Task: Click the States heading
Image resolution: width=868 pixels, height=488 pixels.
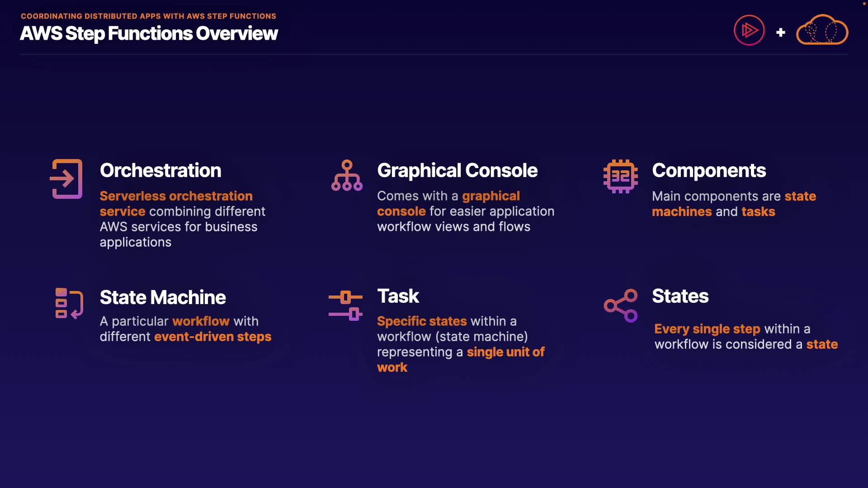Action: point(680,296)
